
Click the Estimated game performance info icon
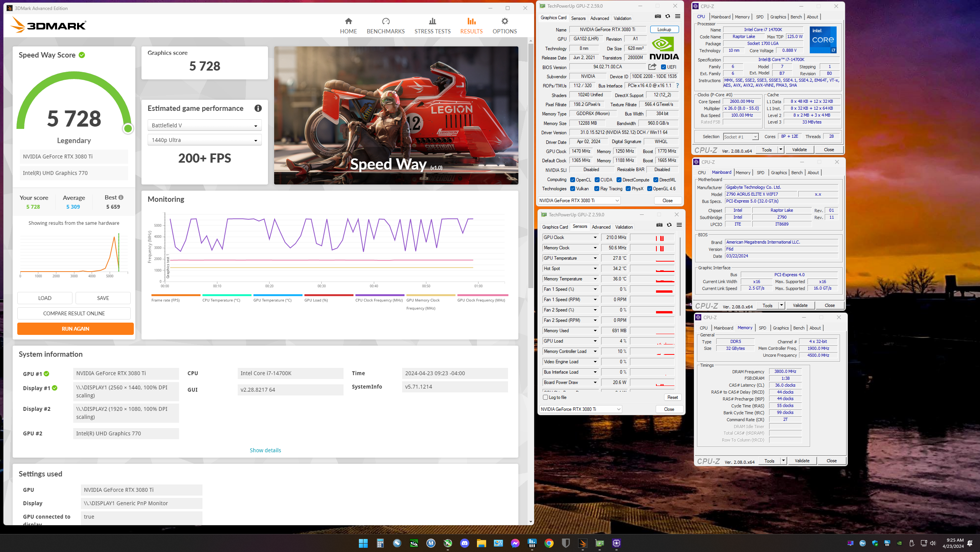pos(258,108)
